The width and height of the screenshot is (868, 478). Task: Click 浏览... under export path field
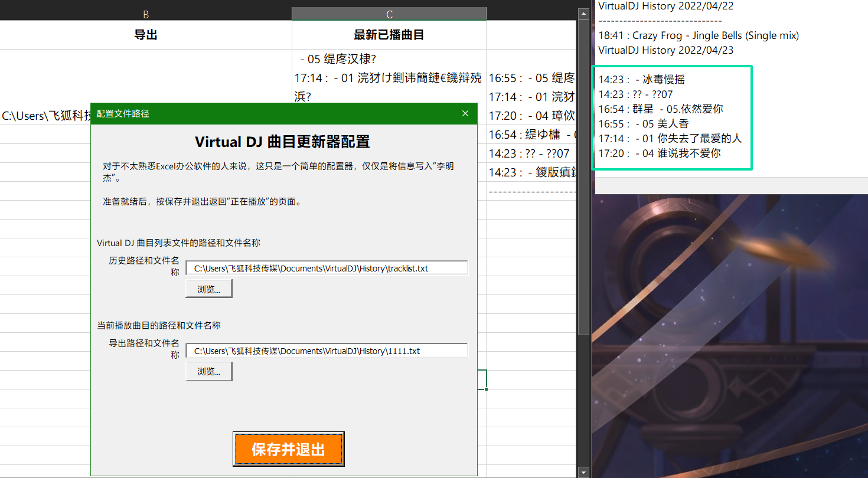[209, 372]
